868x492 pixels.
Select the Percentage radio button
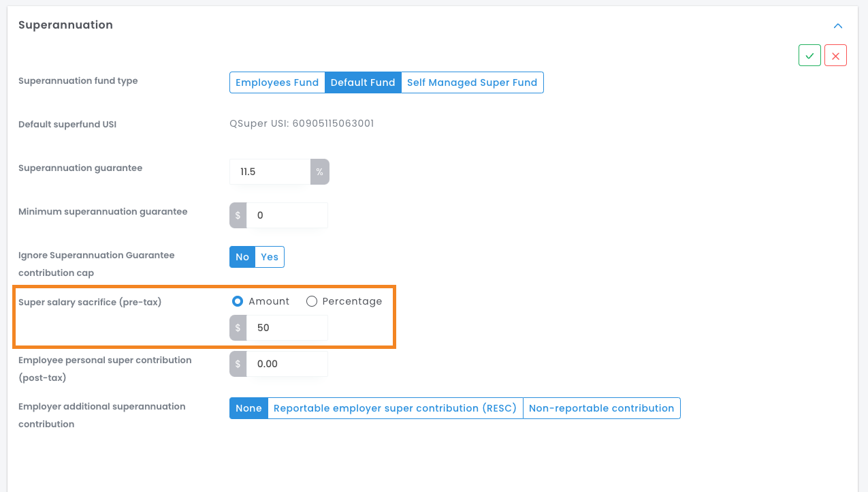click(312, 301)
